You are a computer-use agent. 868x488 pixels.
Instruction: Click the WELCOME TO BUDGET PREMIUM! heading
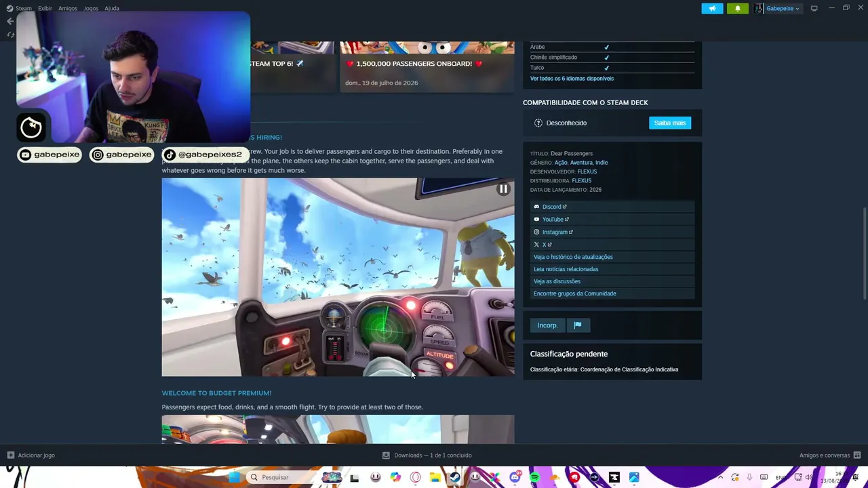click(x=216, y=393)
